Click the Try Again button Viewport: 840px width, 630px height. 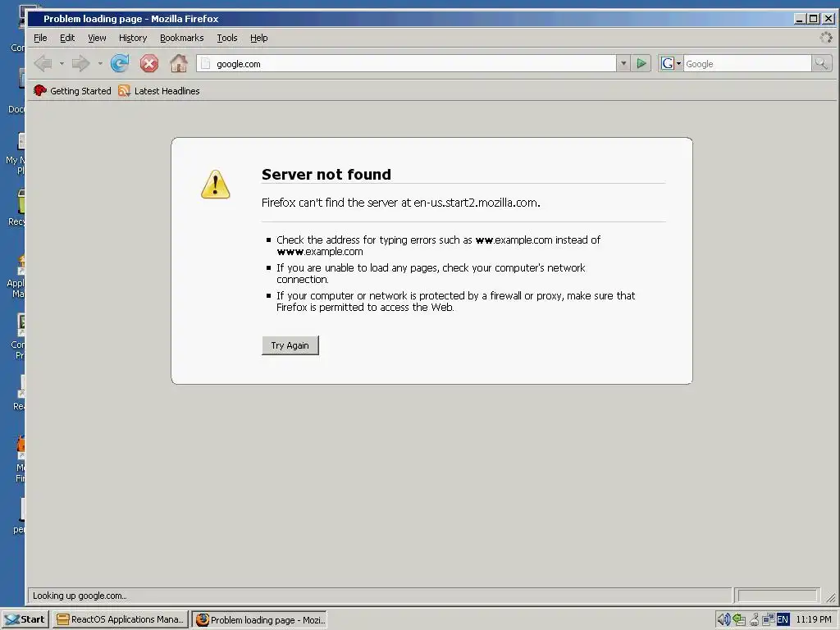(x=290, y=345)
